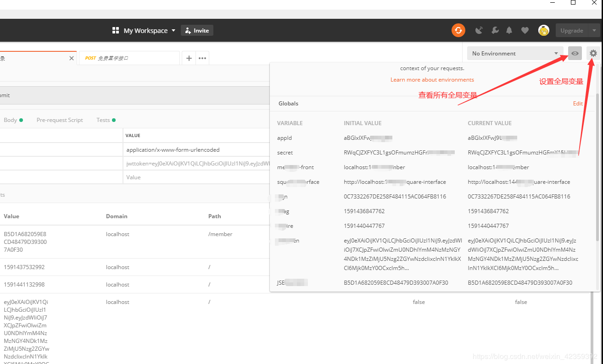Switch to the Tests tab
Image resolution: width=603 pixels, height=364 pixels.
[103, 120]
